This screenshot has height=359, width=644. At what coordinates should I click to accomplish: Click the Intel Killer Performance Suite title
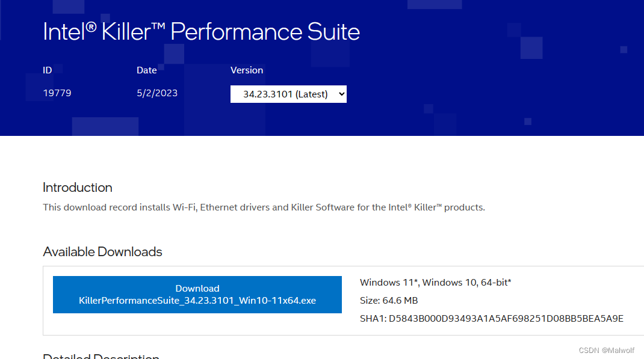pyautogui.click(x=201, y=32)
